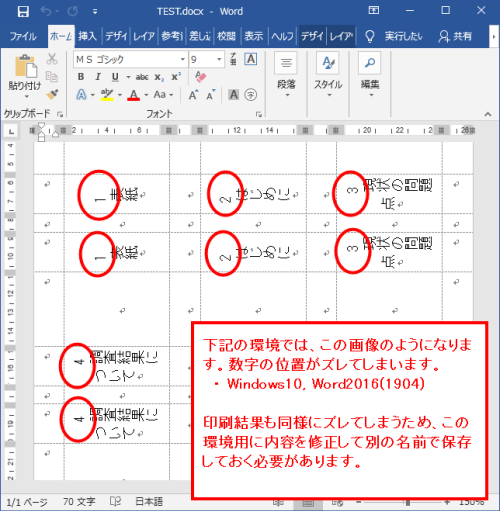The width and height of the screenshot is (500, 511).
Task: Click the 1/1 ページ page indicator
Action: (27, 502)
